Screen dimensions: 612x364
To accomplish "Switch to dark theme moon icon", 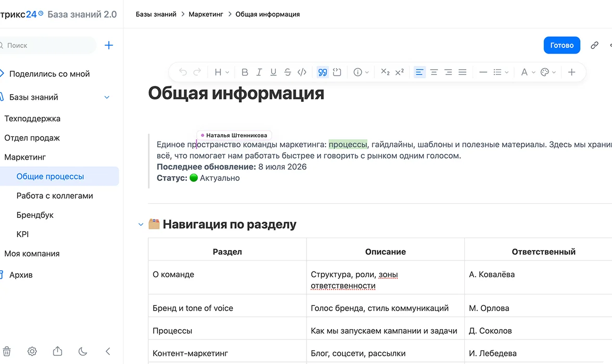I will tap(83, 351).
